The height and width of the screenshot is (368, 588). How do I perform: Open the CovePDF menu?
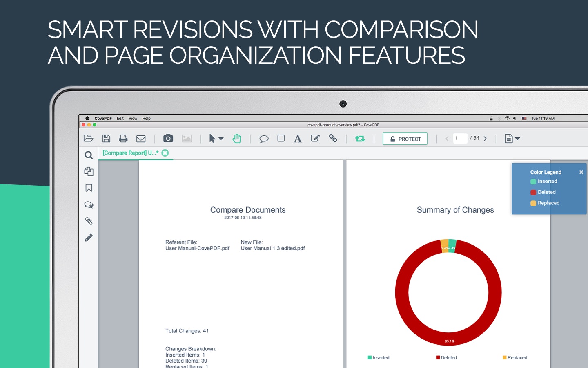103,119
